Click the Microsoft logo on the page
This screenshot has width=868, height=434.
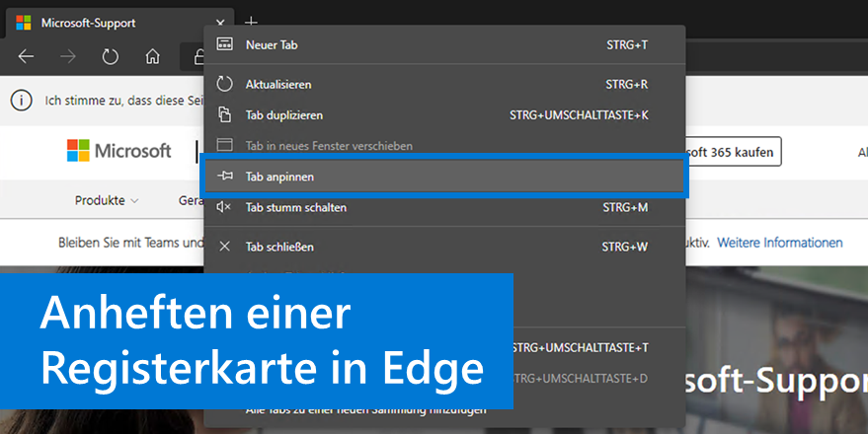point(119,150)
